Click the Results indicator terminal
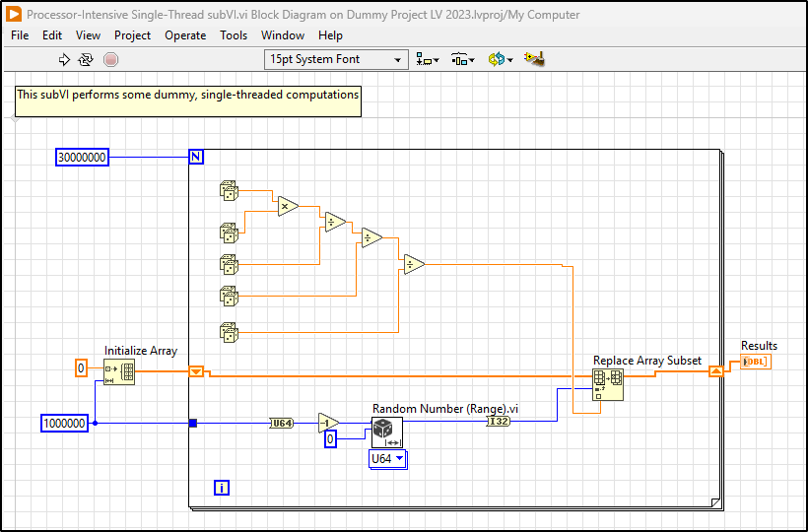Image resolution: width=808 pixels, height=532 pixels. point(755,363)
